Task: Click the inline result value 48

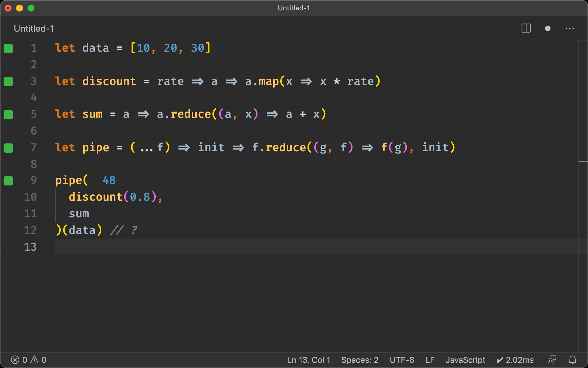Action: tap(109, 180)
